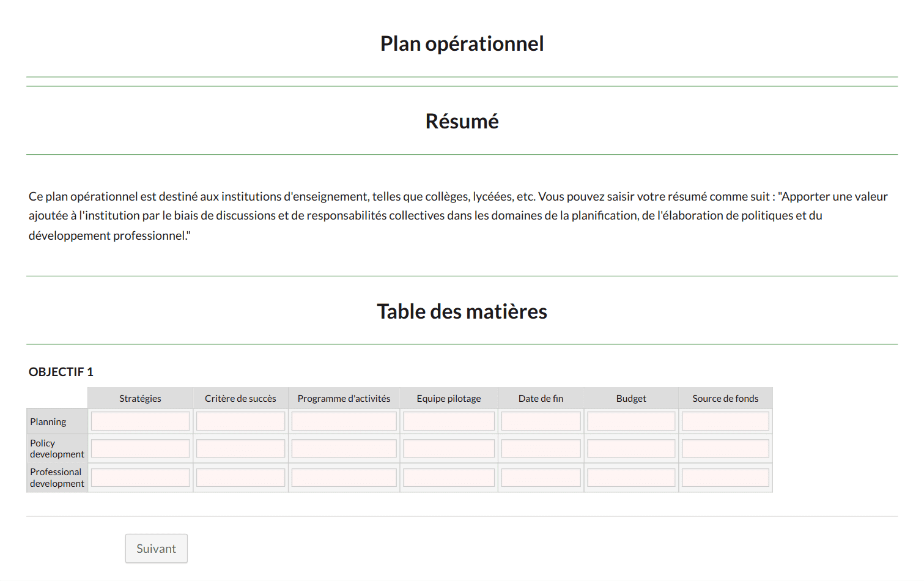Focus the Planning row Programme d'activités field
The height and width of the screenshot is (581, 924).
(344, 421)
